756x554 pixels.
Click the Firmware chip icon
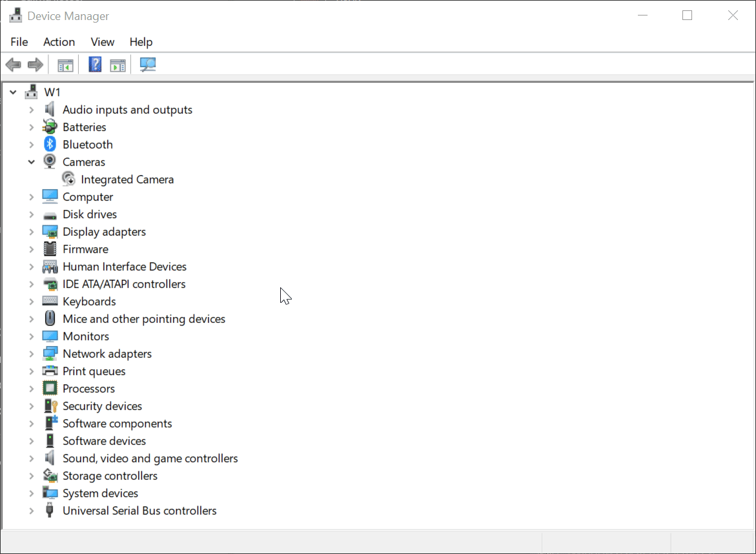50,249
